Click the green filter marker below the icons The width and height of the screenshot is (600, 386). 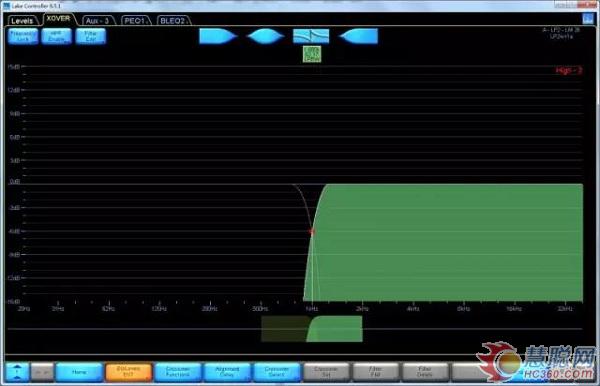point(312,54)
